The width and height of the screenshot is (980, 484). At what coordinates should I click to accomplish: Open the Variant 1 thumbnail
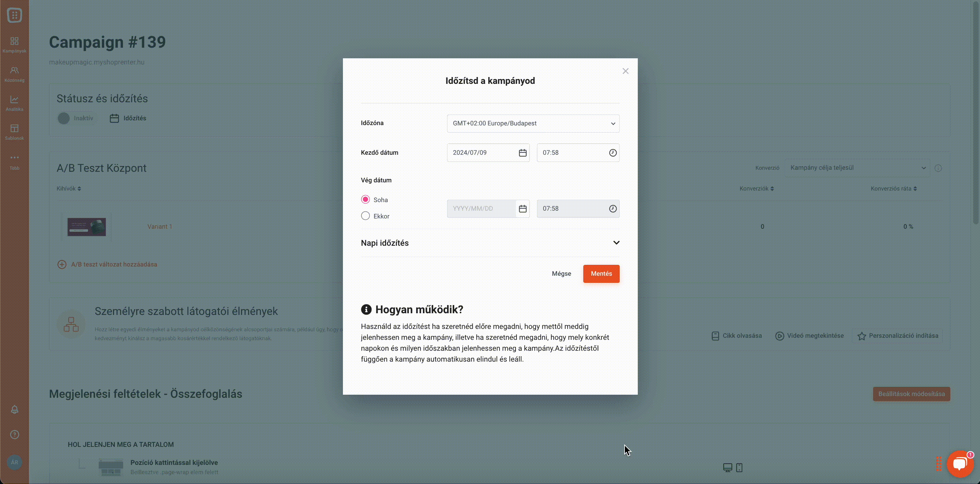[x=87, y=227]
